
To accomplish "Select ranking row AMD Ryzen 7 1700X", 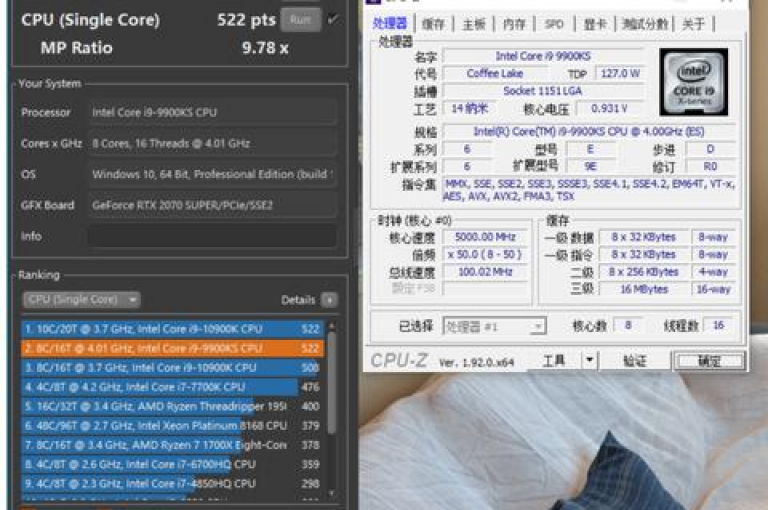I will click(172, 445).
